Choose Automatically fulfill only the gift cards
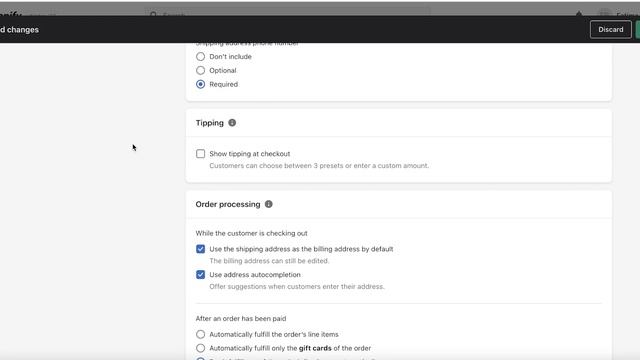 [x=200, y=348]
